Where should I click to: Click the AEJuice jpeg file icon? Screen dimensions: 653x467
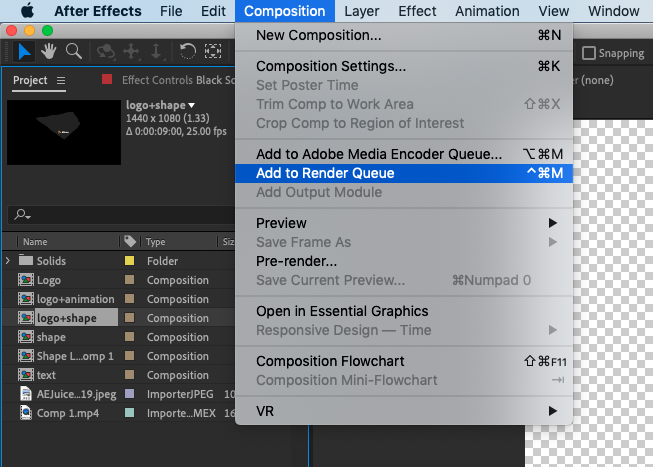point(27,394)
